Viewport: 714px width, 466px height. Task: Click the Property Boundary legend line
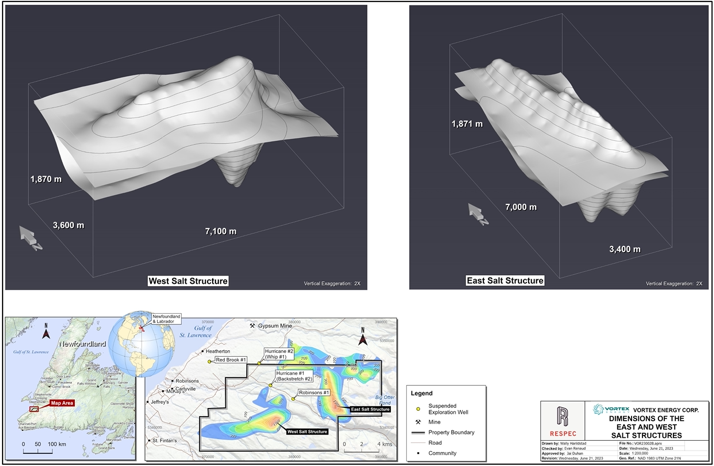click(417, 432)
